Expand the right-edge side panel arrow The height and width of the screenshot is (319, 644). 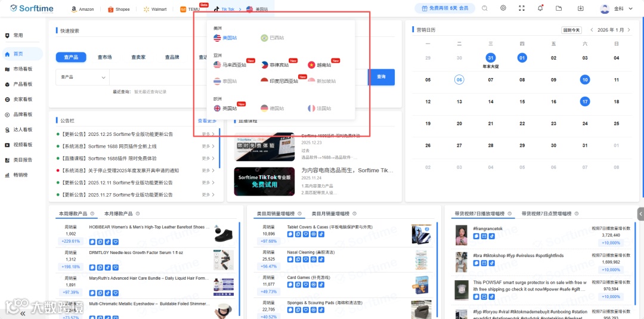tap(640, 214)
